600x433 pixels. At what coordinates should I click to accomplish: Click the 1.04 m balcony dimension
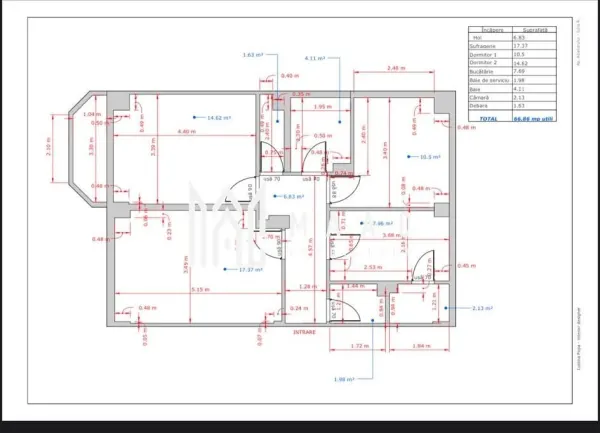pyautogui.click(x=92, y=114)
